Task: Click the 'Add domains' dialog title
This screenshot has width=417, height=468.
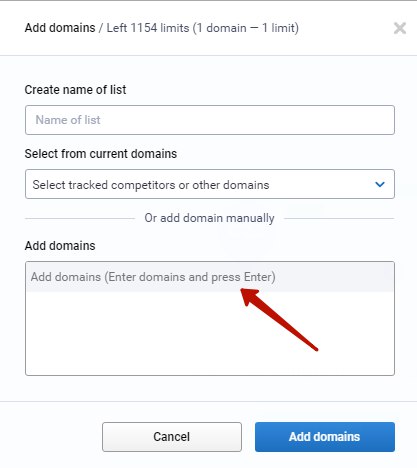Action: click(60, 28)
